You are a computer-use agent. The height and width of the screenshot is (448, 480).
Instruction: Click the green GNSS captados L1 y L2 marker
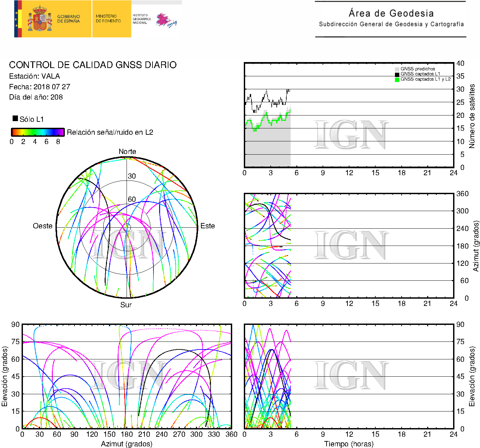tap(397, 80)
